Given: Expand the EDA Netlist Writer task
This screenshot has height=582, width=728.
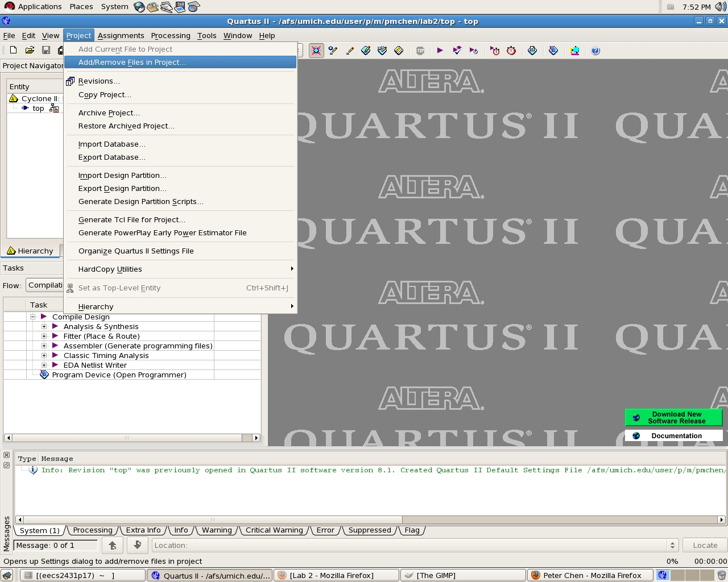Looking at the screenshot, I should point(44,365).
